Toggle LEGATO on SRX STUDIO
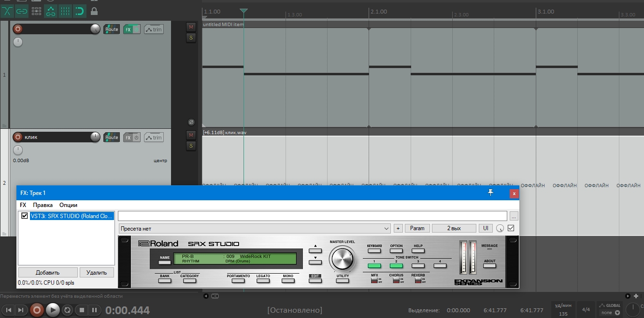The width and height of the screenshot is (644, 318). point(263,280)
